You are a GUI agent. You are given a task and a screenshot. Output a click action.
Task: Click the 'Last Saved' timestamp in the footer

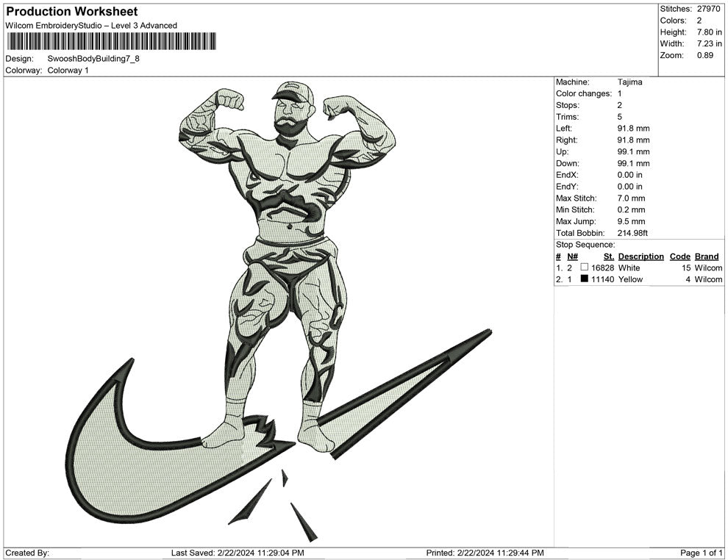click(x=238, y=553)
